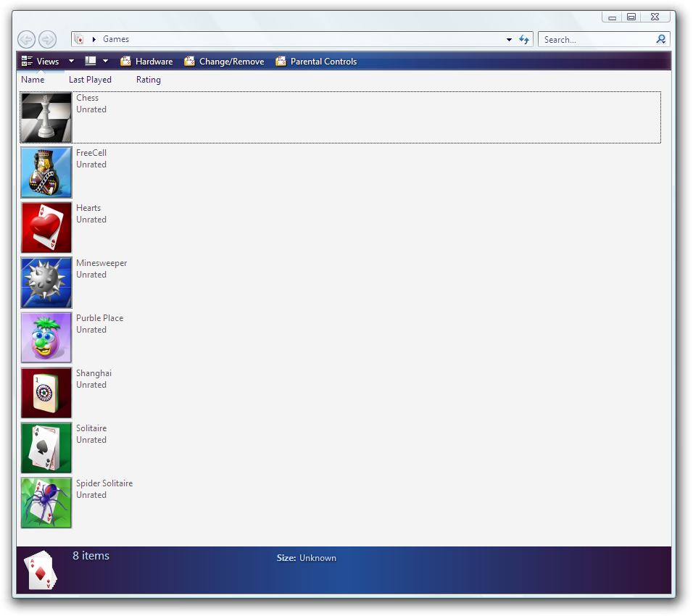Click the preview pane layout icon
Viewport: 693px width, 616px height.
91,61
